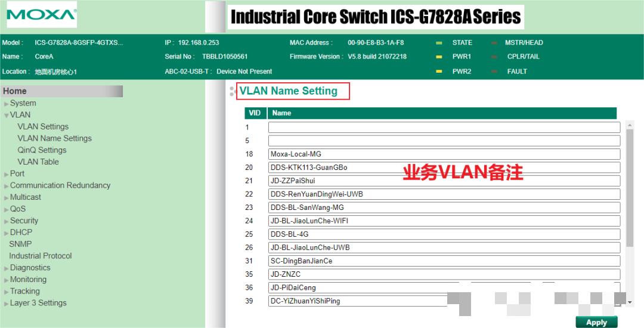Edit the JD-ZNZC name field
Screen dimensions: 644x328
tap(444, 274)
